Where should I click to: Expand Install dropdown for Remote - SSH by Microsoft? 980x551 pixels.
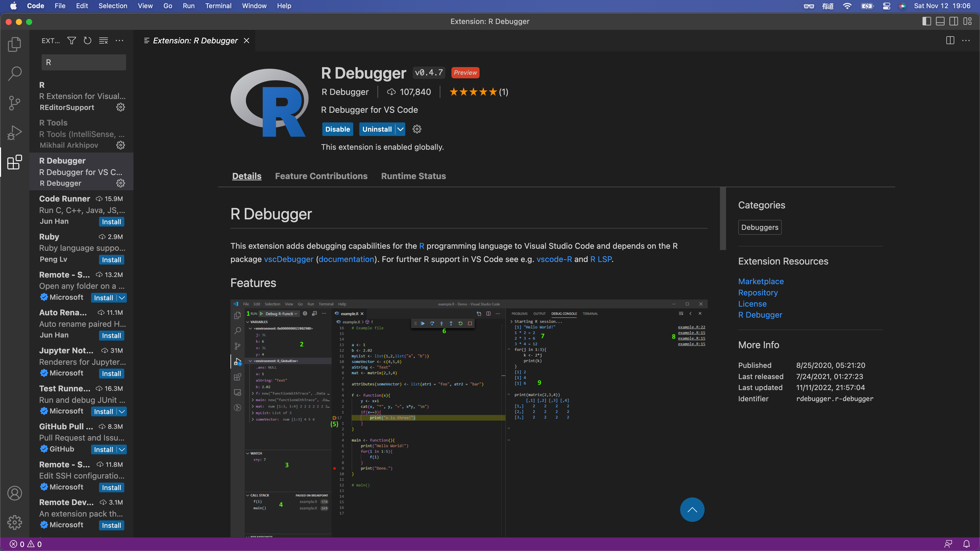coord(122,298)
